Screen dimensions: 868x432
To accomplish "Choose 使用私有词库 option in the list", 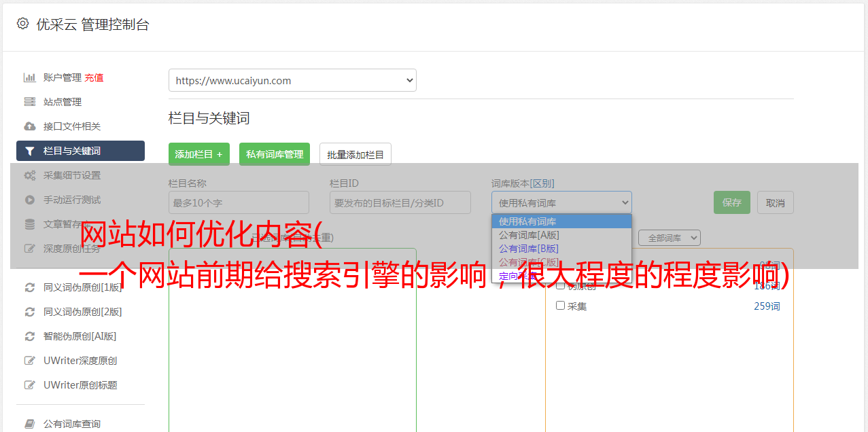I will (561, 221).
